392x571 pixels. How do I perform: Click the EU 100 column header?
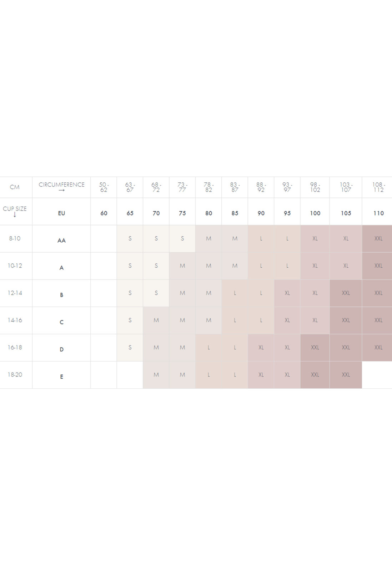tap(315, 213)
